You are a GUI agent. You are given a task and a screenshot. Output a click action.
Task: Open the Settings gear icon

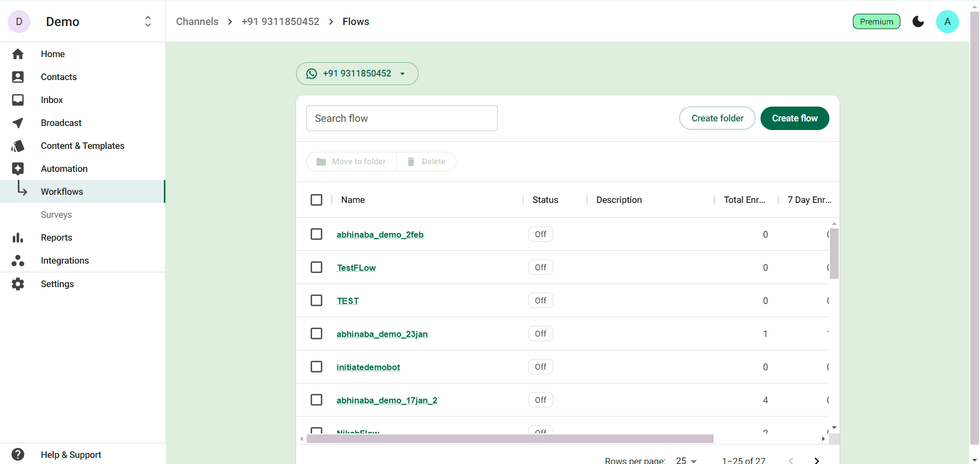coord(18,284)
